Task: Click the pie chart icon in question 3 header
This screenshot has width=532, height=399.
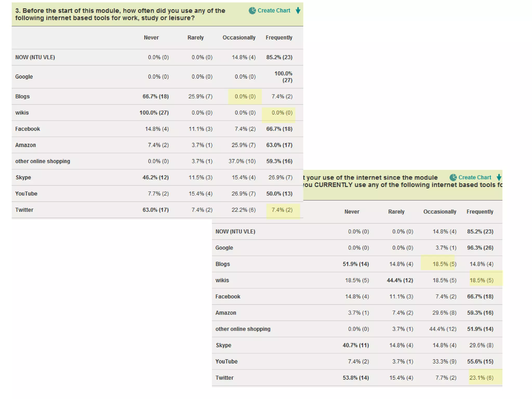Action: (252, 11)
